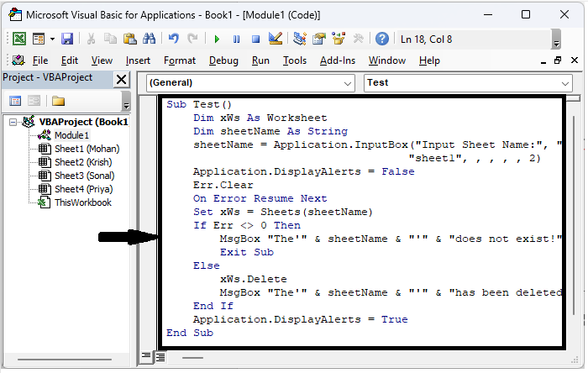Open the Object Browser icon
Image resolution: width=588 pixels, height=373 pixels.
[339, 39]
